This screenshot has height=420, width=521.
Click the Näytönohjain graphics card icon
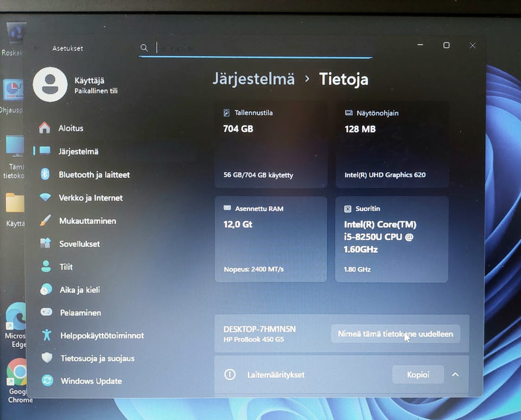[x=348, y=113]
